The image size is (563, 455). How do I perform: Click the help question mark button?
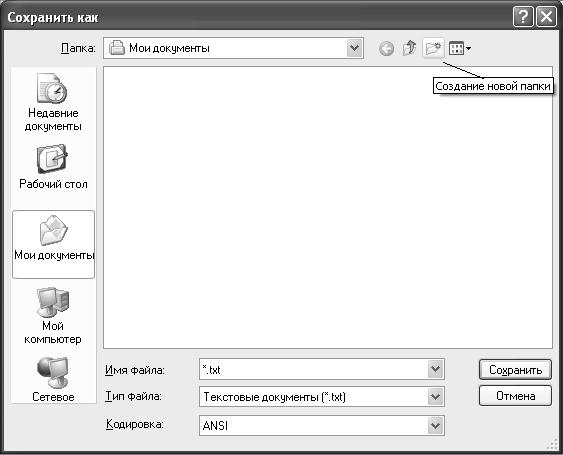(x=523, y=17)
